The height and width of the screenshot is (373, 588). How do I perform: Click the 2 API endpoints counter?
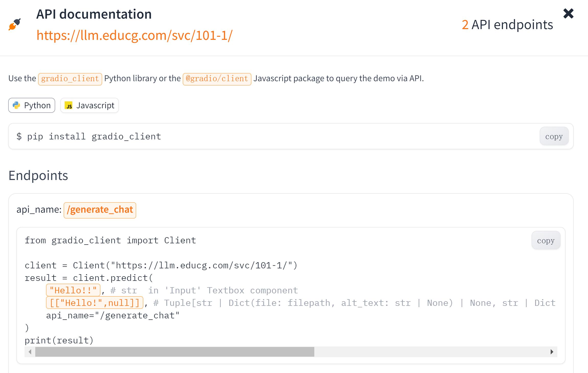pos(507,25)
